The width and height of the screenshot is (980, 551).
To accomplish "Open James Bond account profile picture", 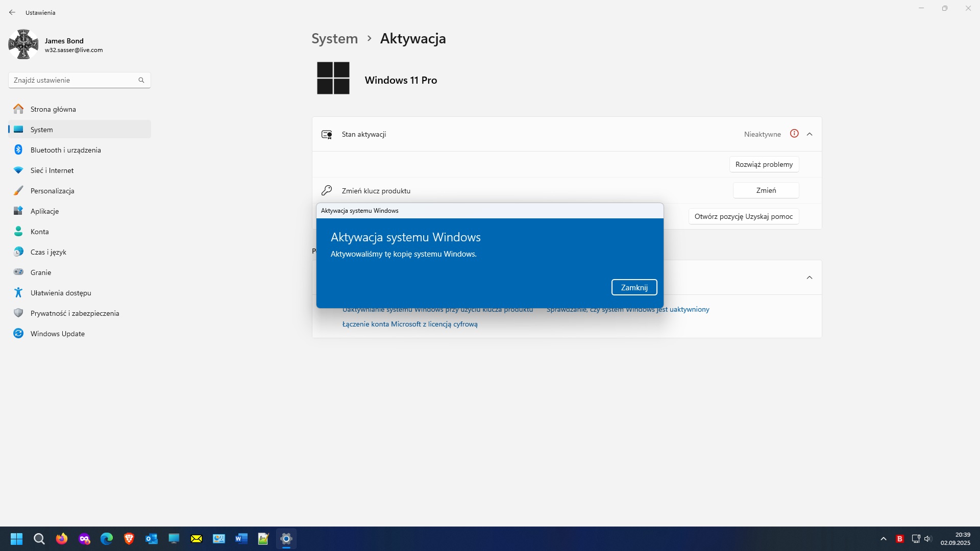I will (23, 44).
